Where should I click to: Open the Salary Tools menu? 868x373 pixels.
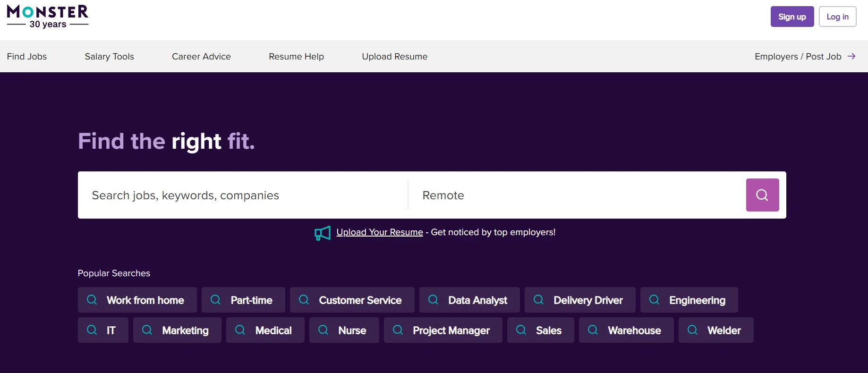tap(109, 57)
